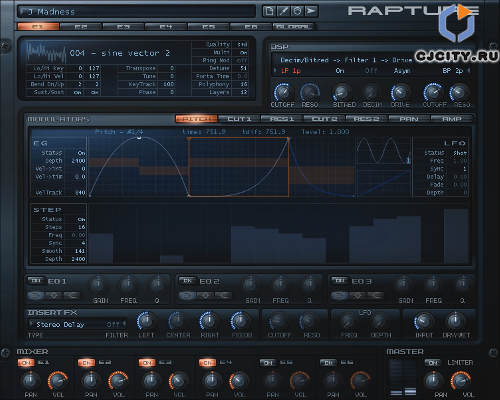The image size is (500, 400).
Task: Click the new program page icon
Action: 269,11
